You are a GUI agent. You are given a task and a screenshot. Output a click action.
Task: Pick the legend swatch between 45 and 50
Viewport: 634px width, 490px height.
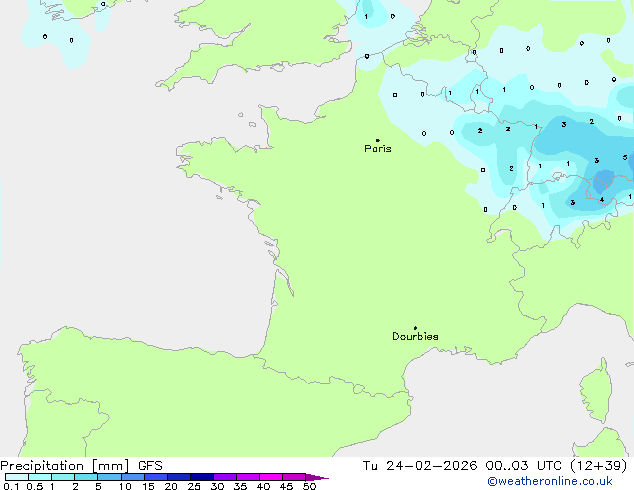click(294, 477)
